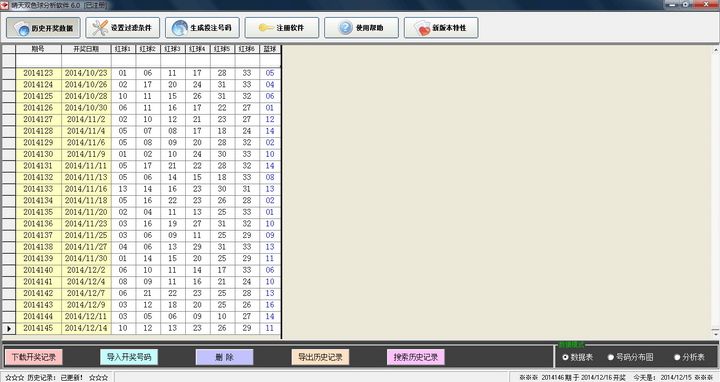Click the app icon in title bar
This screenshot has width=720, height=382.
pos(5,5)
